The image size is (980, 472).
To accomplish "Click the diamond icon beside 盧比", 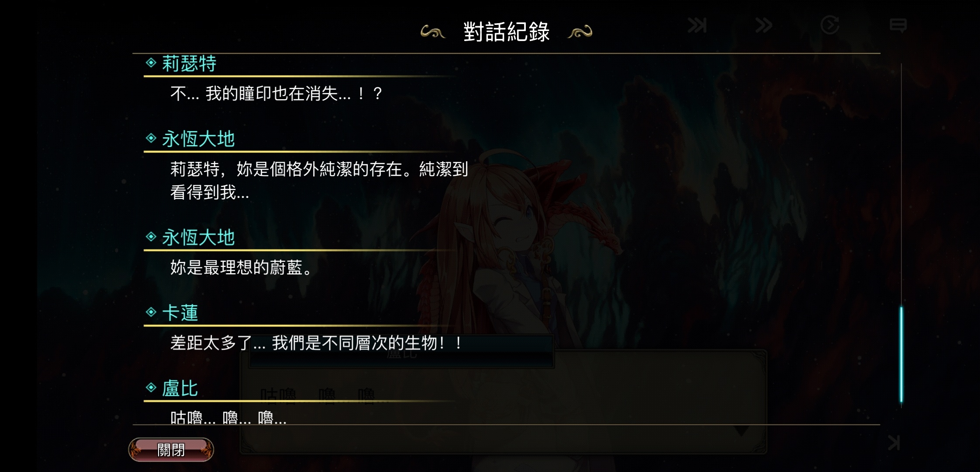I will (151, 388).
